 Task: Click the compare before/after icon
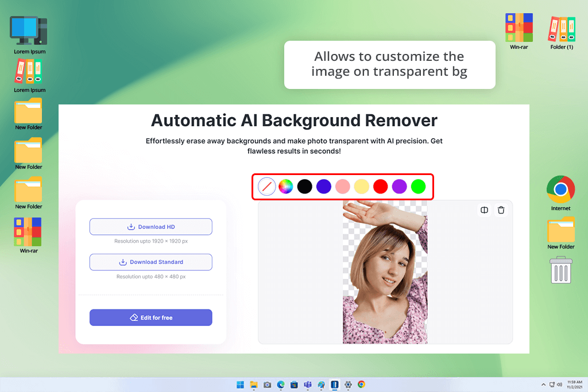[484, 210]
